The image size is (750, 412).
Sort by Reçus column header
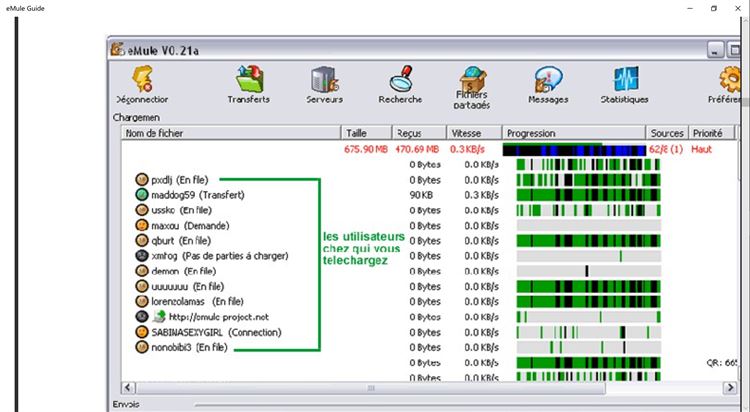tap(419, 133)
